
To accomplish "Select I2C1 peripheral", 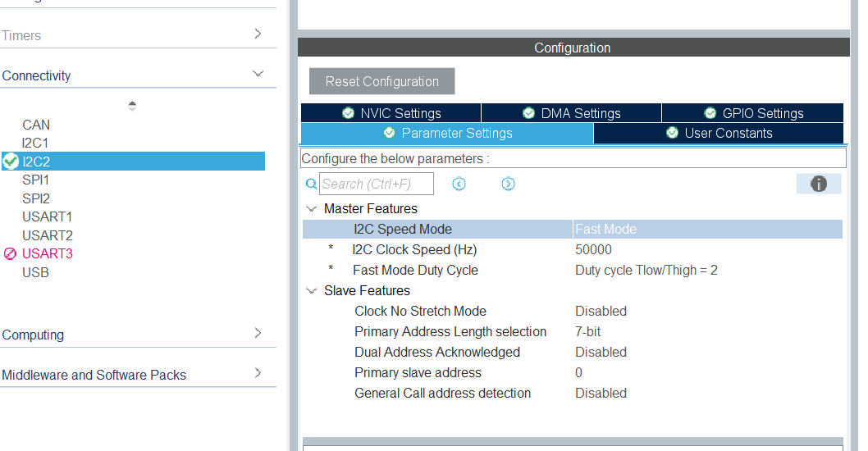I will (35, 143).
